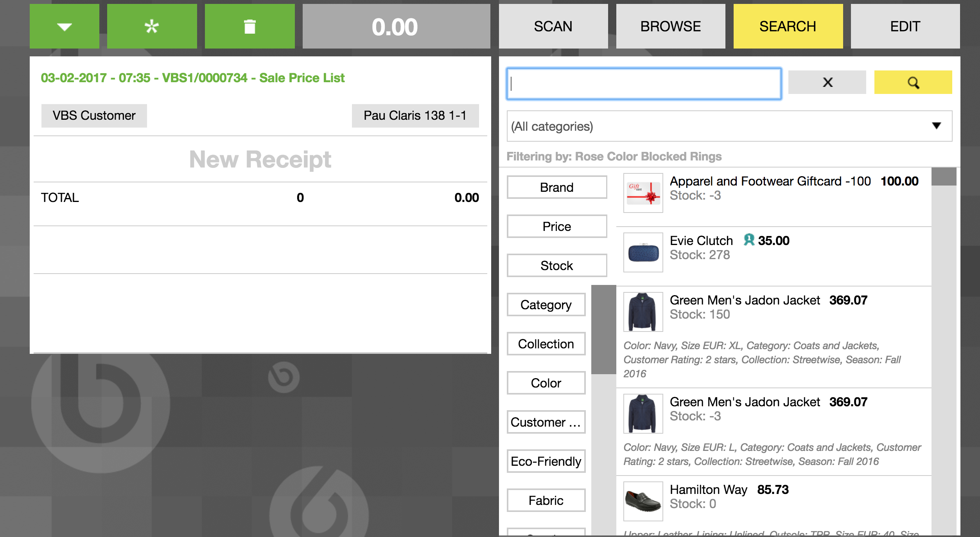980x537 pixels.
Task: Click the Pau Claris 138 1-1 address button
Action: pos(415,115)
